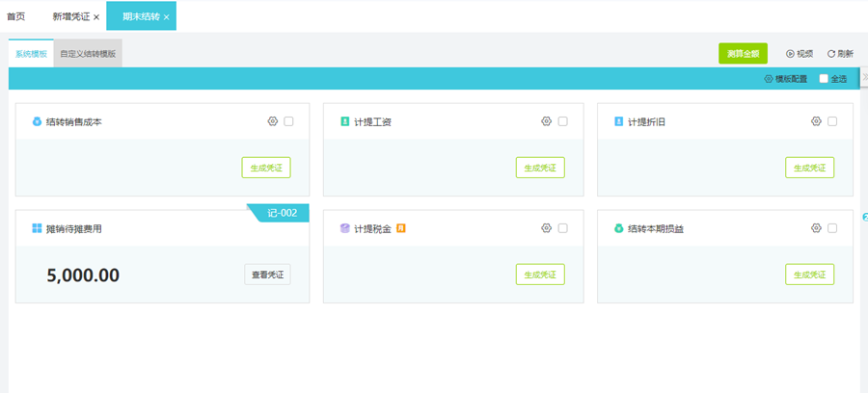Screen dimensions: 868x393
Task: Click the 模板配置 gear icon
Action: pos(769,79)
